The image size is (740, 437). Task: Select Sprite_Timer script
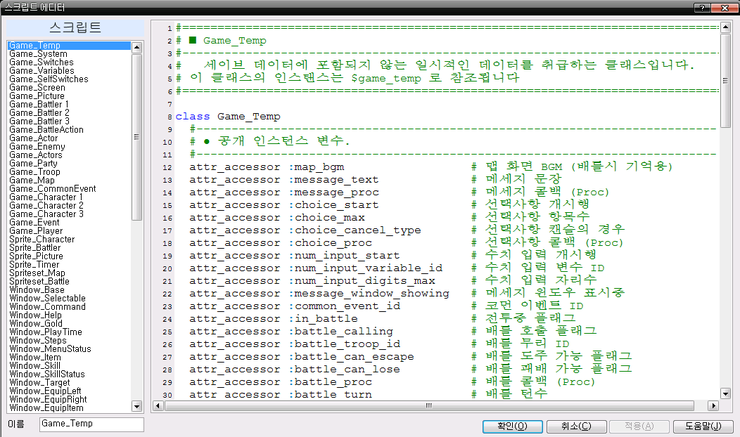[x=69, y=265]
